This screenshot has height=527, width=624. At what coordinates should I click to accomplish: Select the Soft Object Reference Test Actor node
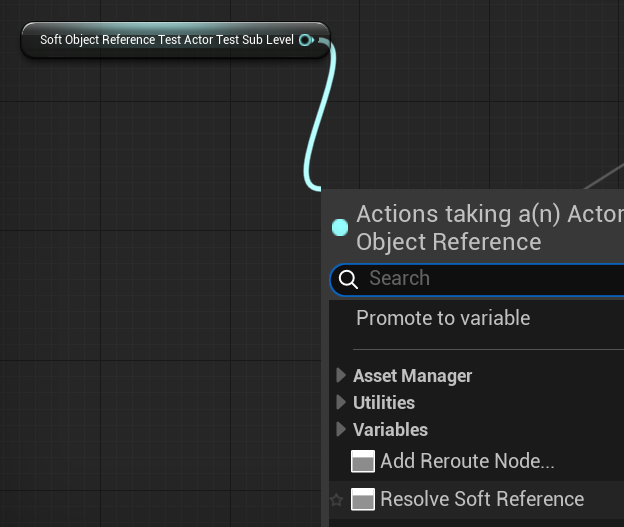(x=166, y=40)
